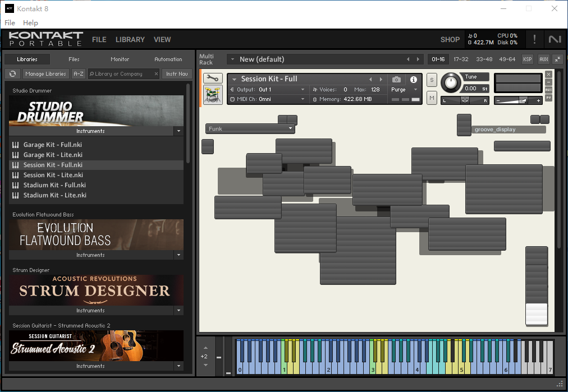Shift keyboard octave up
Viewport: 568px width, 392px height.
[x=205, y=348]
